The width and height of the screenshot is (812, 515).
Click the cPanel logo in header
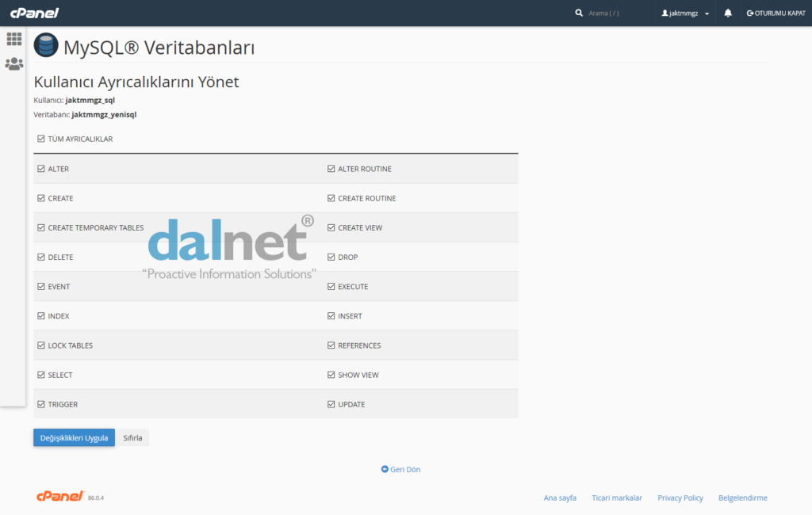34,13
